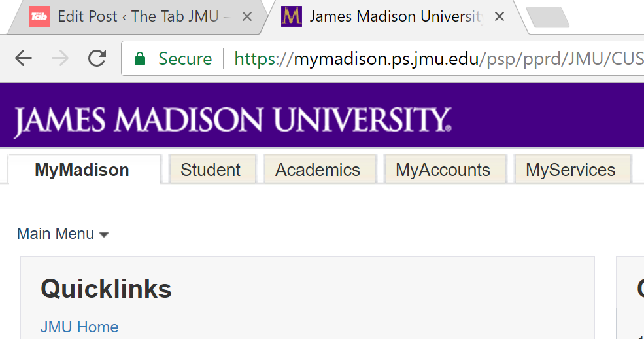Close the James Madison University browser tab
The image size is (644, 339).
(x=499, y=16)
